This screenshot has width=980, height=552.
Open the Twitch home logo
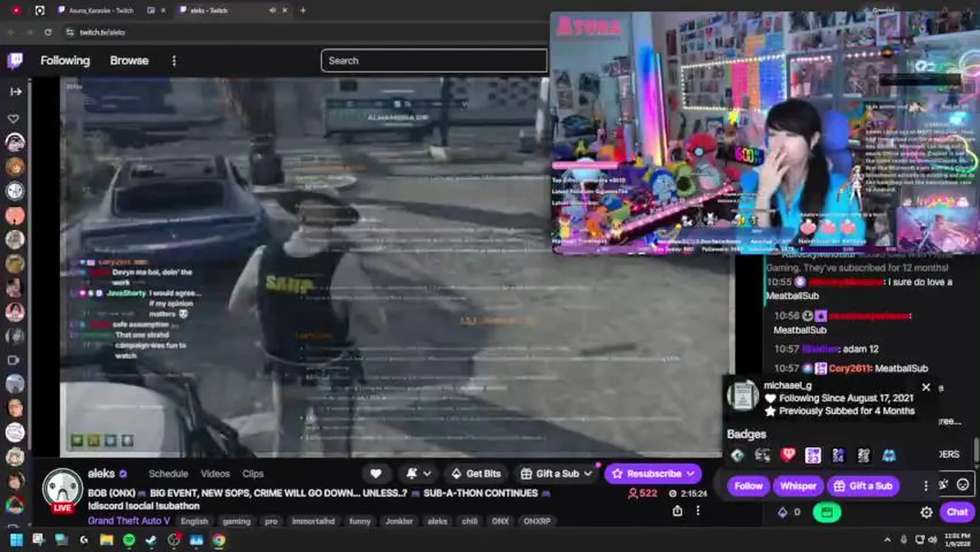15,61
